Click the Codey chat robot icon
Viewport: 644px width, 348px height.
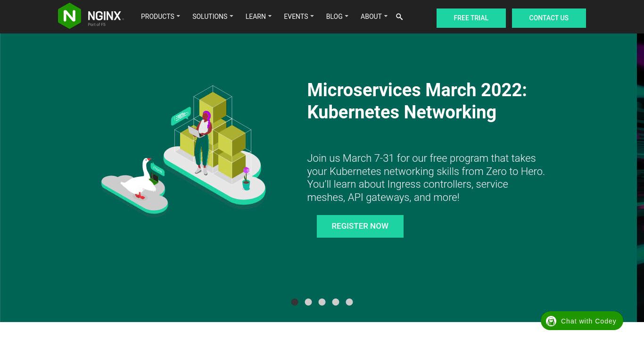pyautogui.click(x=551, y=321)
